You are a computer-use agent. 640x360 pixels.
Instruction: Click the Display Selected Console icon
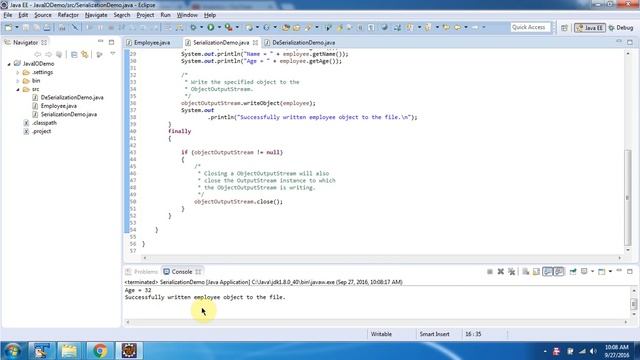(584, 272)
